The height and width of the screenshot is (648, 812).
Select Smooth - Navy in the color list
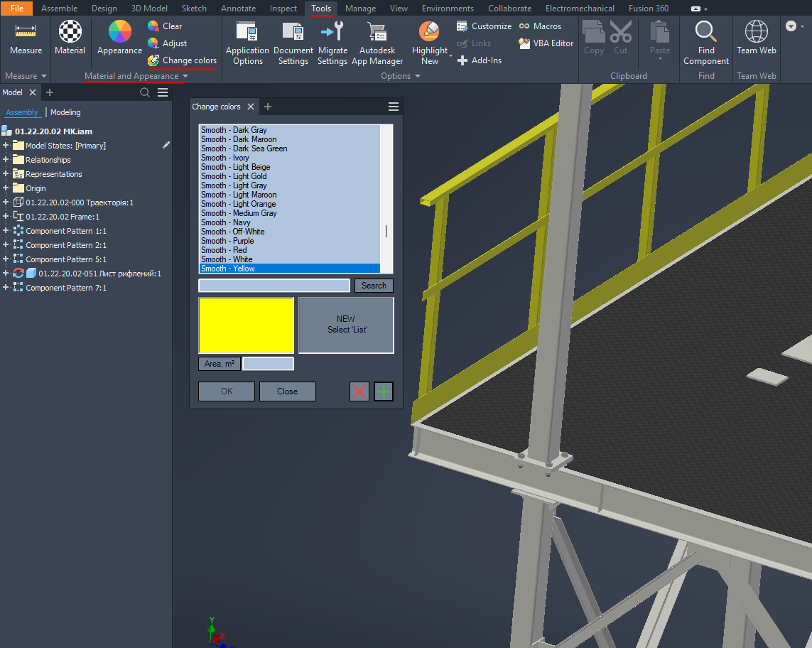pyautogui.click(x=289, y=222)
